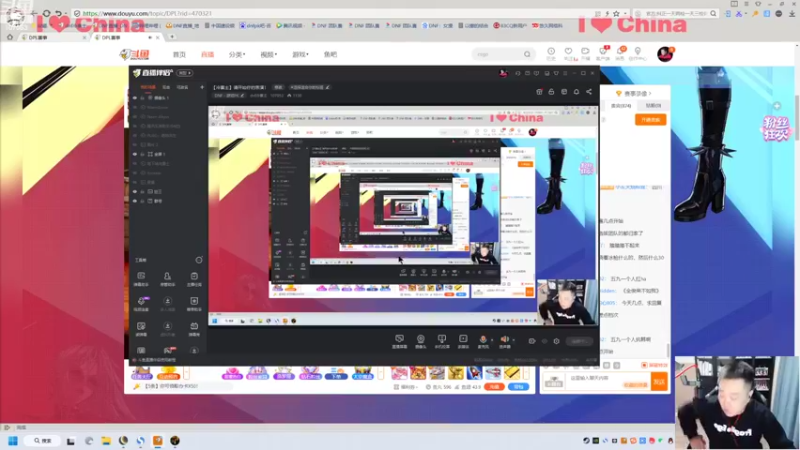
Task: Open the 游戏 dropdown in Douyu navigation
Action: 300,54
